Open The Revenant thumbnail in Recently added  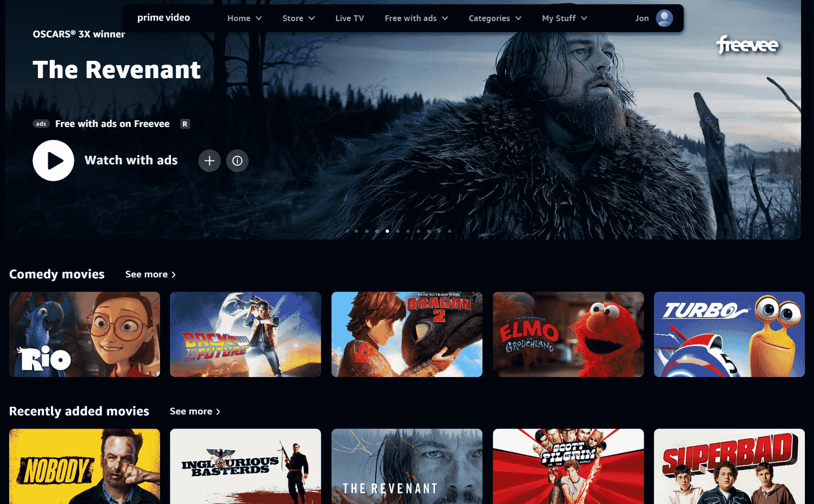(x=407, y=467)
